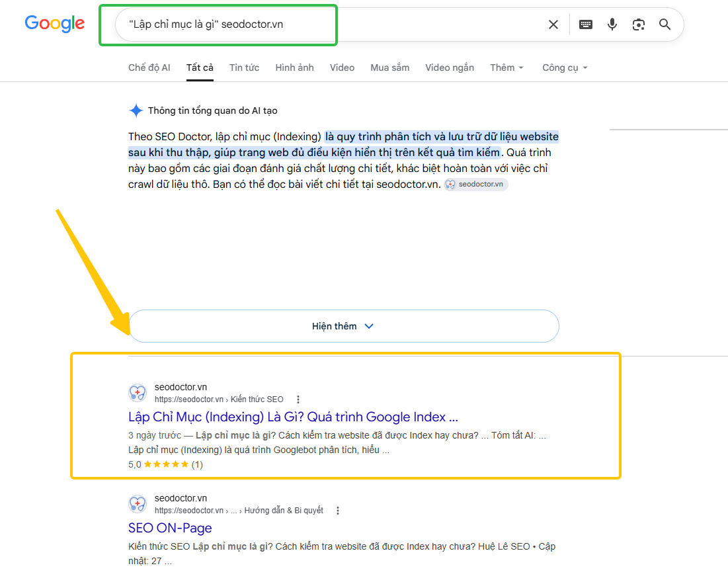Open the Công cụ dropdown
The height and width of the screenshot is (588, 728).
[x=565, y=68]
